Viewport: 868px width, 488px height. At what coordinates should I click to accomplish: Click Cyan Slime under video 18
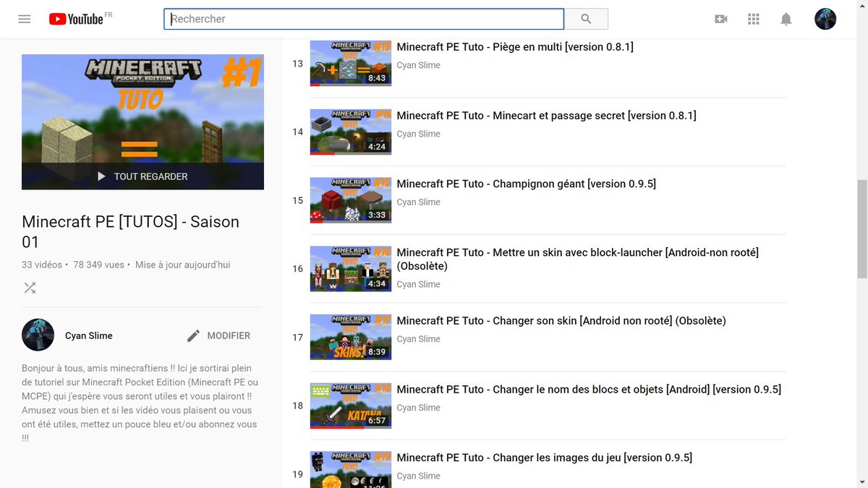pos(418,408)
